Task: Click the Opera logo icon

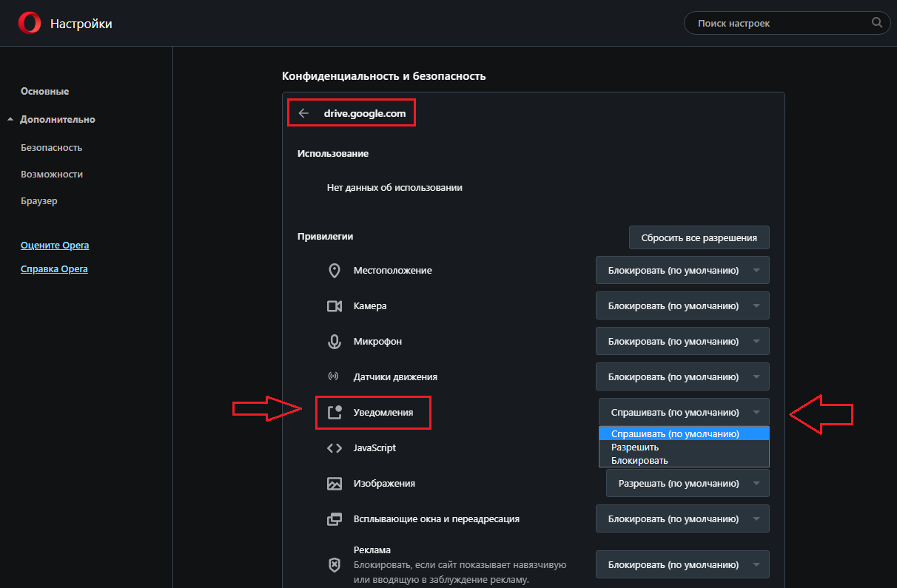Action: click(x=30, y=24)
